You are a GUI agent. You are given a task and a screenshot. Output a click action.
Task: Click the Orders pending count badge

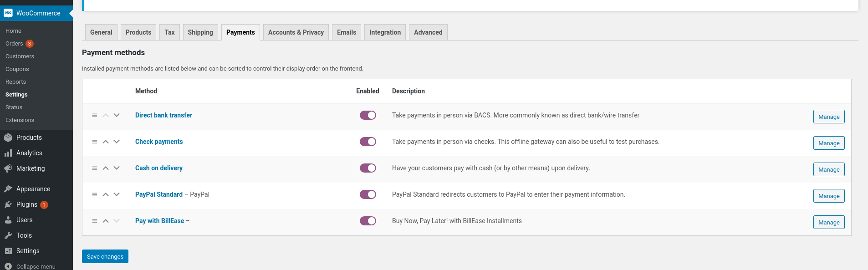click(x=30, y=44)
